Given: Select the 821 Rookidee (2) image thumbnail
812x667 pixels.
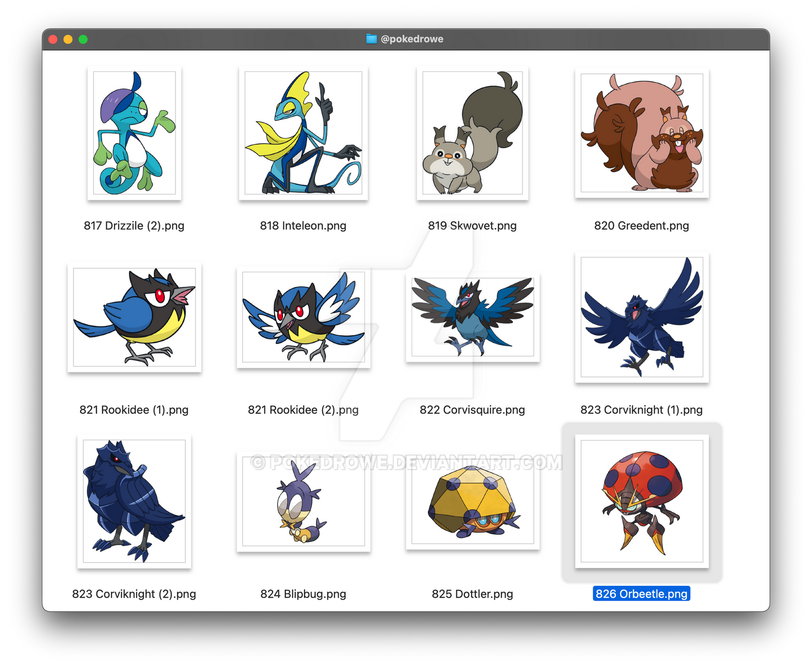Looking at the screenshot, I should tap(303, 317).
